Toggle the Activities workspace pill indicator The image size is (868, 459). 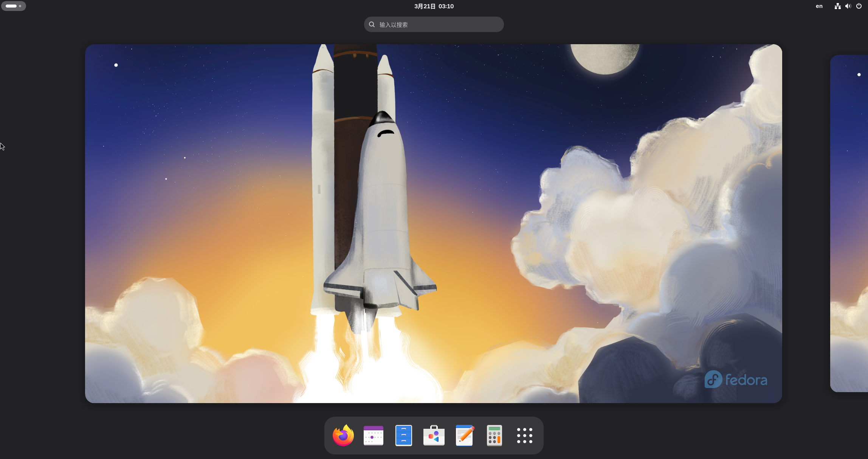tap(11, 6)
